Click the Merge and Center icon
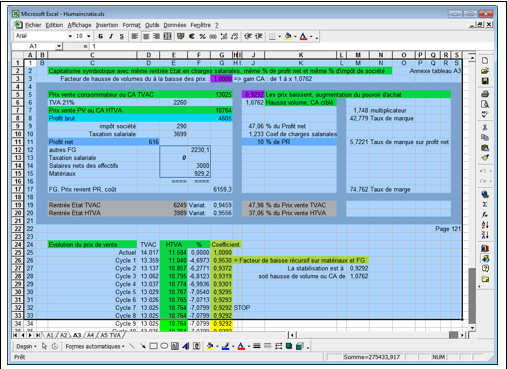Viewport: 507px width, 369px height. pos(167,36)
